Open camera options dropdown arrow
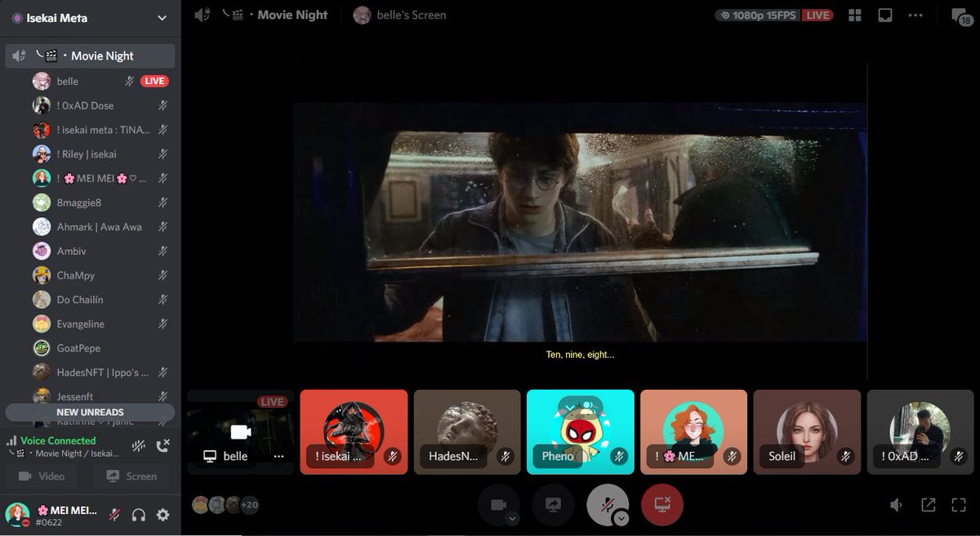This screenshot has width=980, height=536. (511, 518)
